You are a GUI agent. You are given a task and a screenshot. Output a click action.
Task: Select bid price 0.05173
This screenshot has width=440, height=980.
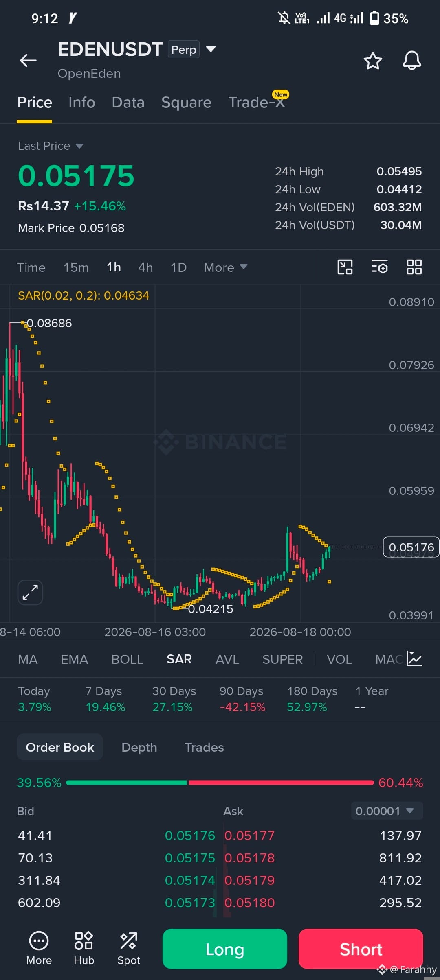point(190,903)
